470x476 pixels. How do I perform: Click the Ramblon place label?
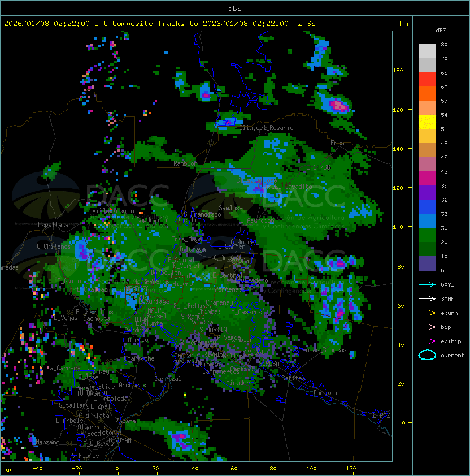click(185, 163)
